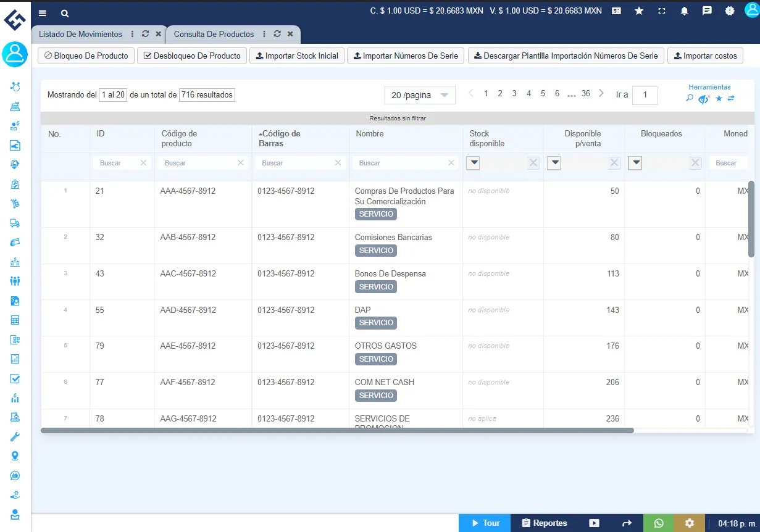760x532 pixels.
Task: Click the currency exchange icon near the USD rates
Action: 616,10
